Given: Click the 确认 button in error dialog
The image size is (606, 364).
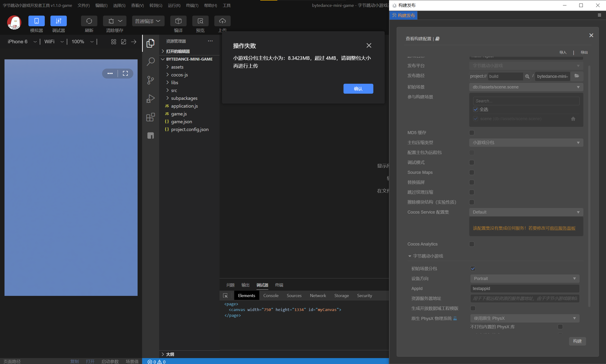Looking at the screenshot, I should [x=358, y=89].
